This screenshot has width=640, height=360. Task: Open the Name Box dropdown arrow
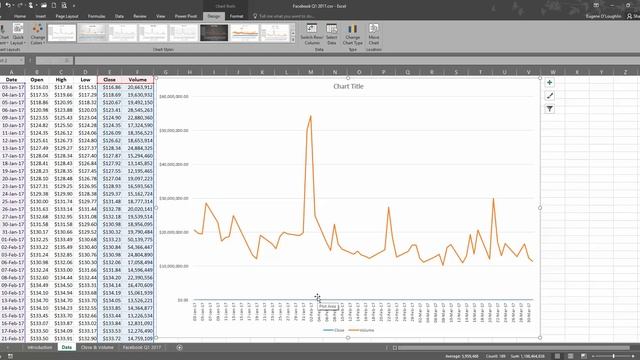coord(22,60)
